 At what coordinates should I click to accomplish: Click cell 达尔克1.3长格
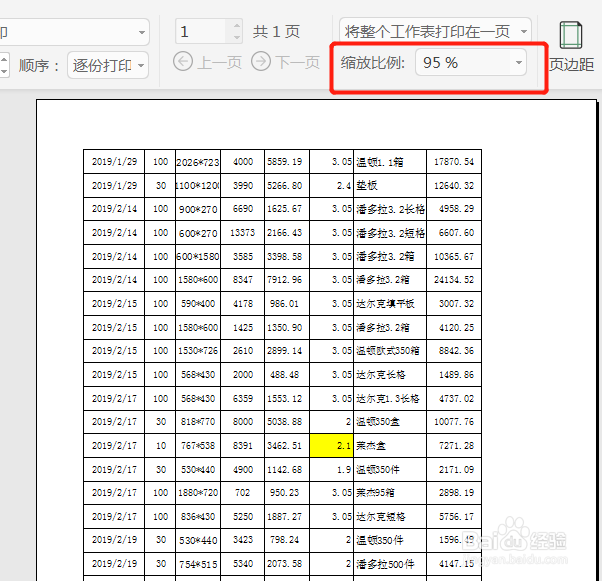(x=390, y=398)
